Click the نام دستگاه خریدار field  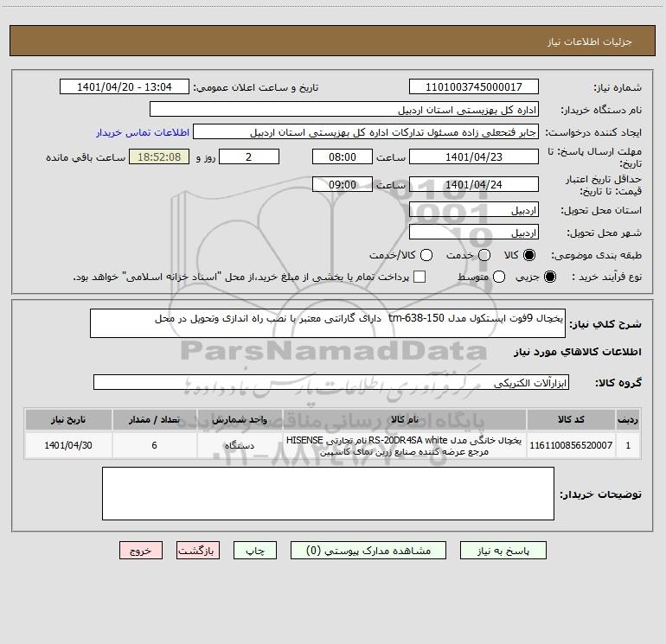click(x=344, y=110)
